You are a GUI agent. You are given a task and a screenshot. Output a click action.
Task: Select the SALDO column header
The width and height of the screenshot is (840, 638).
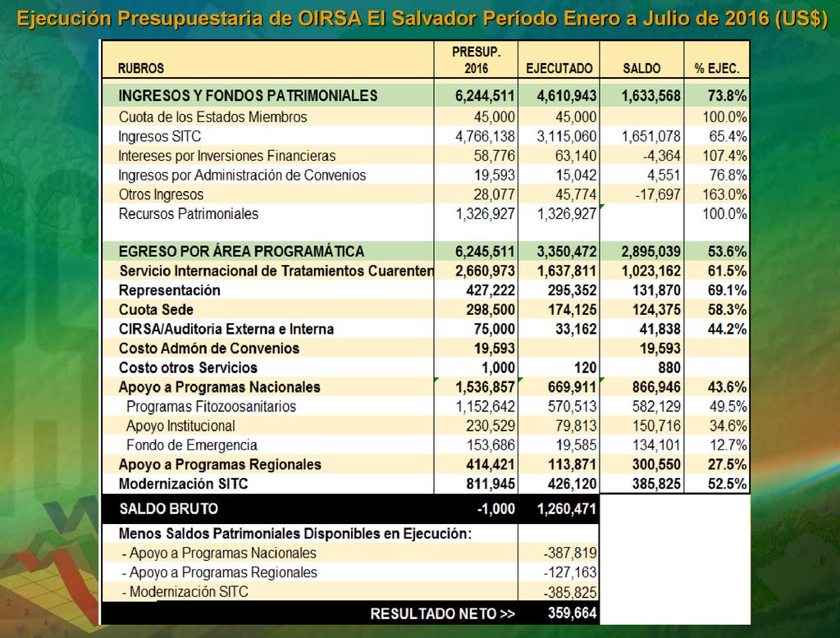pyautogui.click(x=641, y=69)
